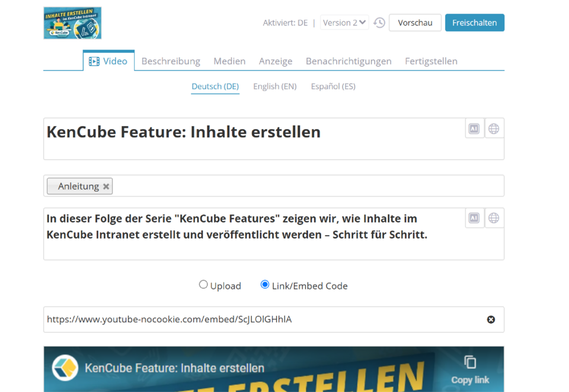Click the Copy link icon on the video
Screen dimensions: 569x392
click(470, 369)
